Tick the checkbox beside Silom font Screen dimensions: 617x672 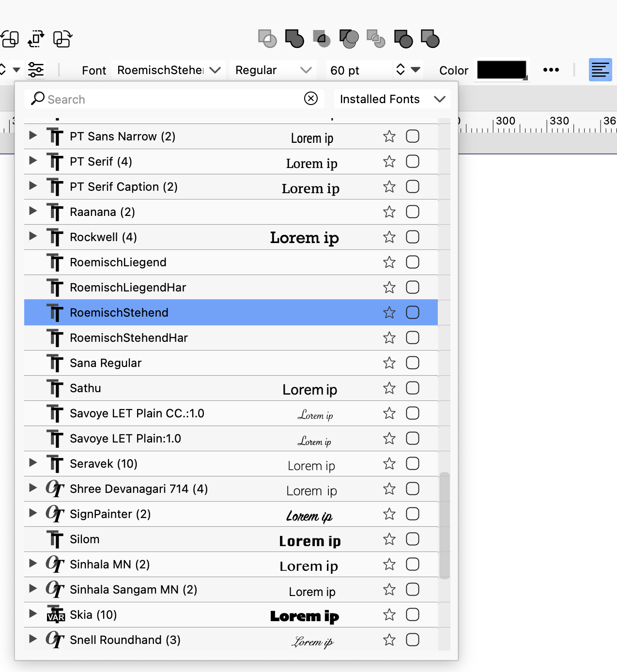(x=413, y=539)
